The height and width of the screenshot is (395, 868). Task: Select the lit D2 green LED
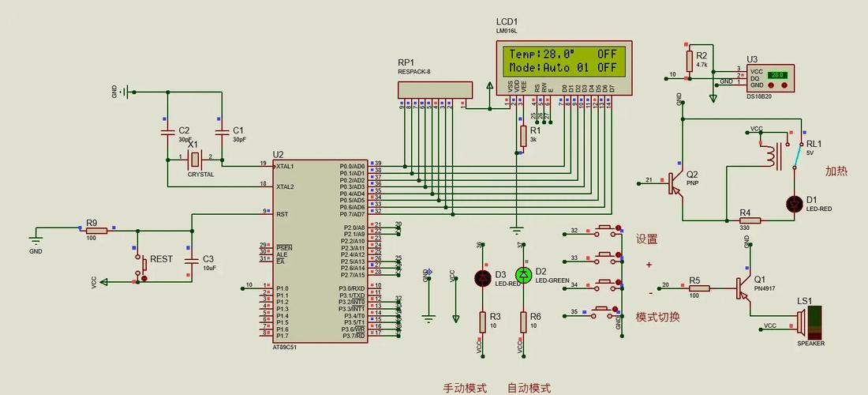click(x=524, y=275)
